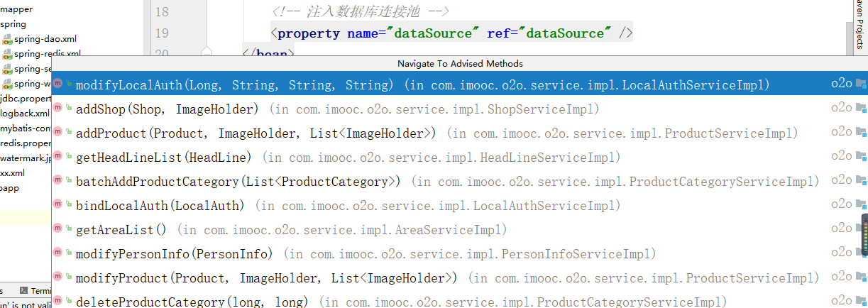Navigate to modifyPersonInfo(PersonInfo) method
This screenshot has width=868, height=308.
pos(459,253)
